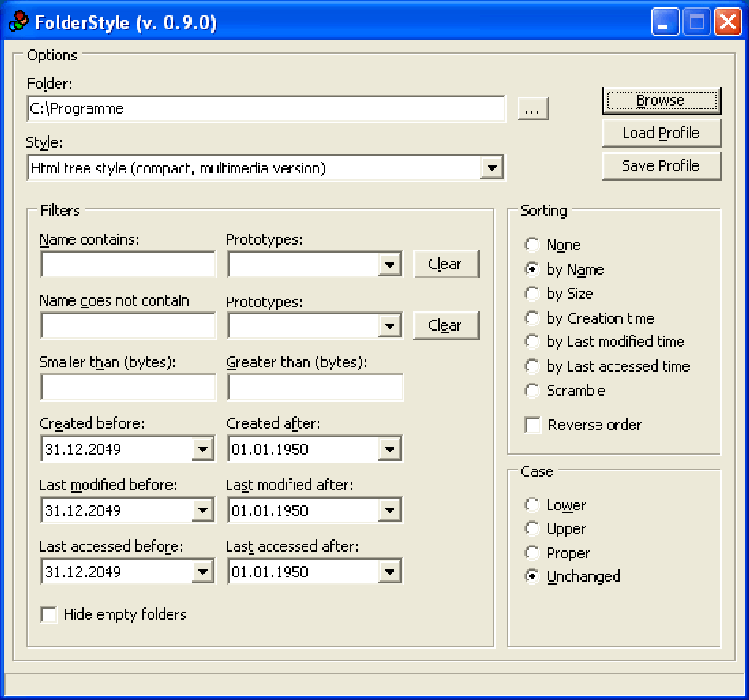This screenshot has height=700, width=749.
Task: Focus the Name contains text field
Action: coord(128,264)
